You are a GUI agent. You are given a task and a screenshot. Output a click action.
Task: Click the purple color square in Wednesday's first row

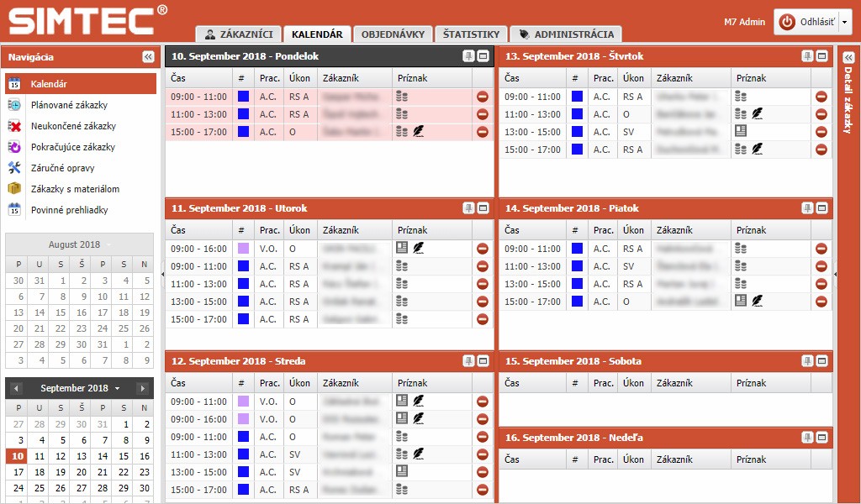tap(244, 402)
